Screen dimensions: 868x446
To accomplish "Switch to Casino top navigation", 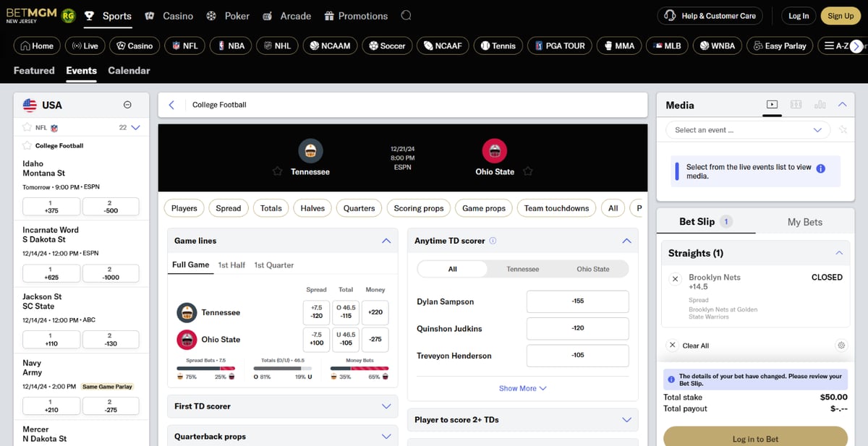I will [169, 16].
